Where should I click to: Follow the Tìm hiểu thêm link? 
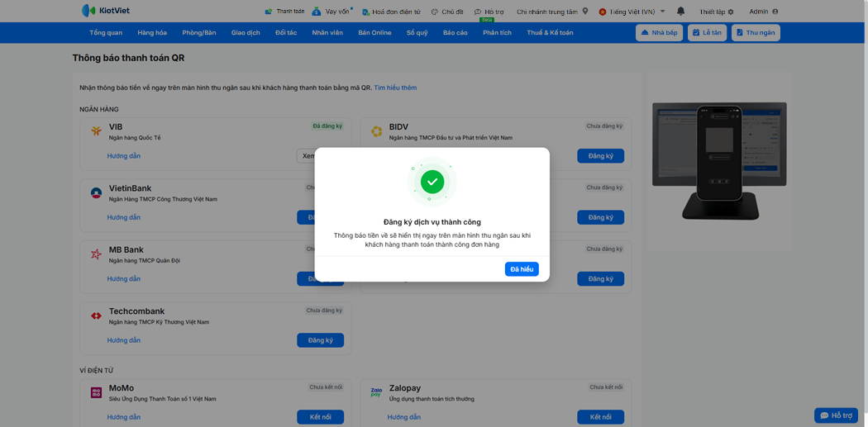(x=395, y=88)
